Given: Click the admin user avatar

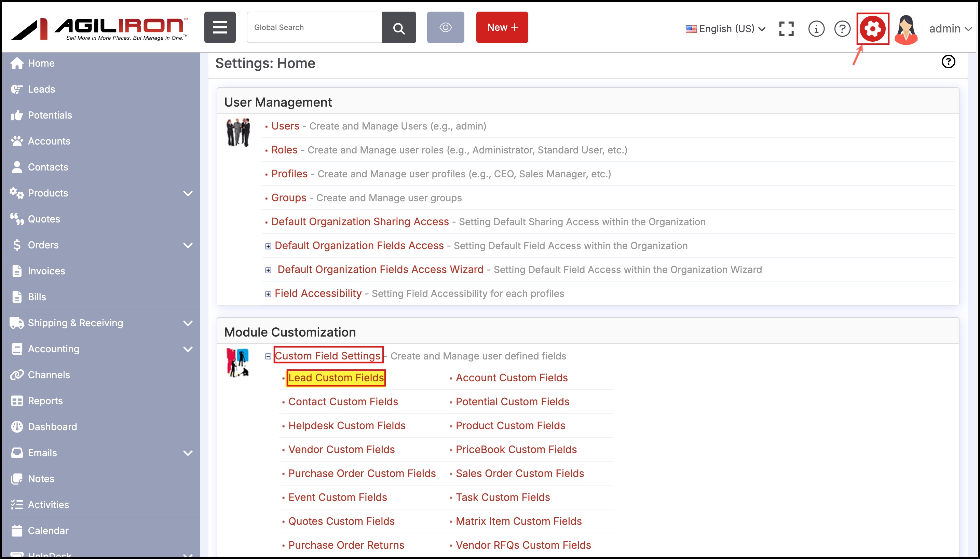Looking at the screenshot, I should click(x=906, y=30).
